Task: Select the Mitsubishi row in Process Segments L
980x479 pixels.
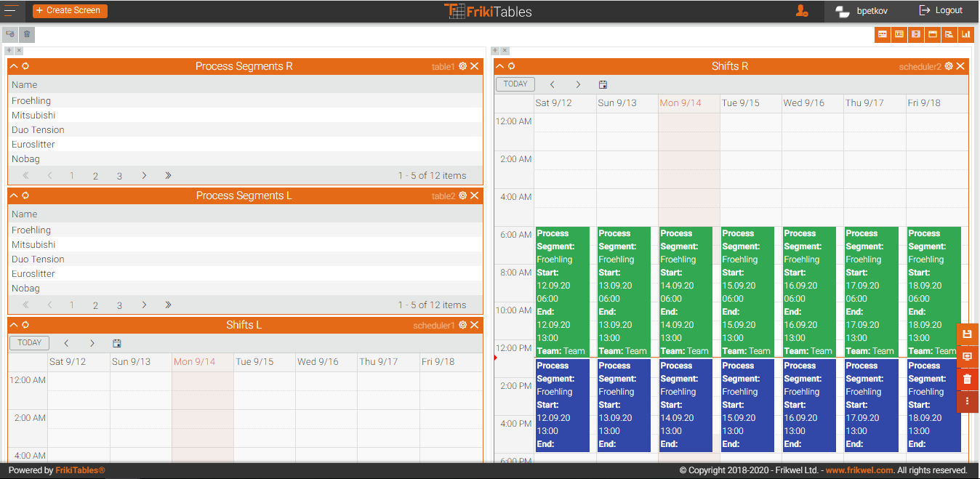Action: point(33,245)
